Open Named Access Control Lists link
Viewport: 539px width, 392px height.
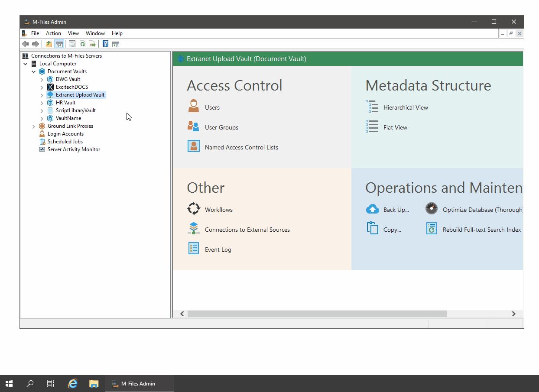[241, 147]
